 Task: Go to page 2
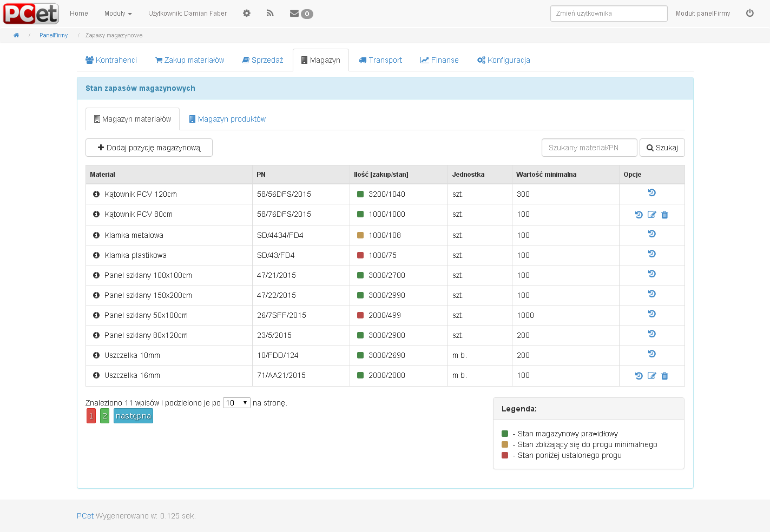coord(105,416)
